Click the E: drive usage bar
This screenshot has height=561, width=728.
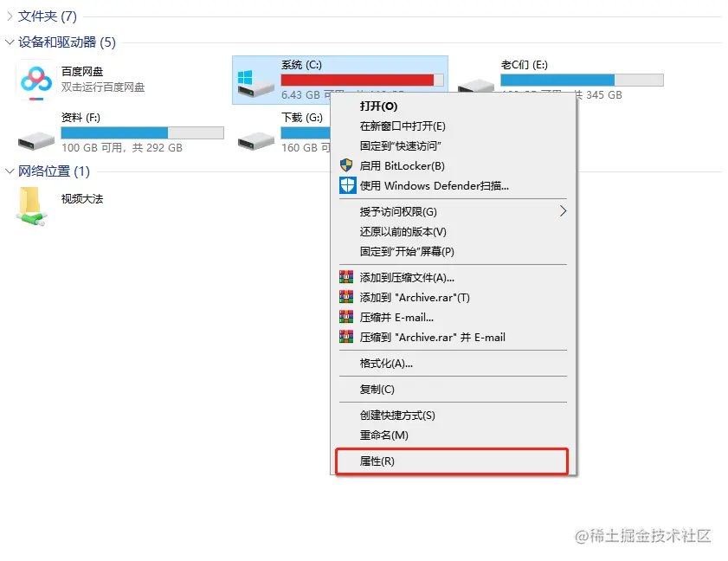pyautogui.click(x=582, y=80)
